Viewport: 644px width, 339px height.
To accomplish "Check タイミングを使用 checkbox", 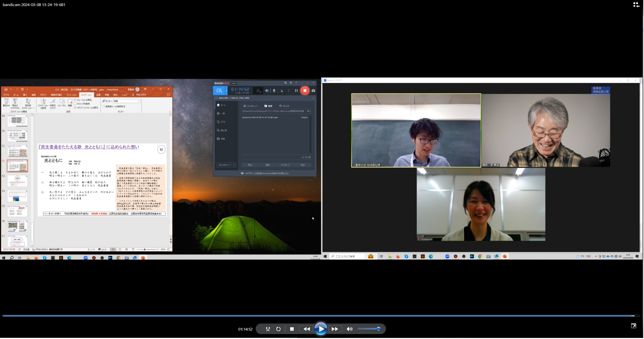I will (x=75, y=104).
